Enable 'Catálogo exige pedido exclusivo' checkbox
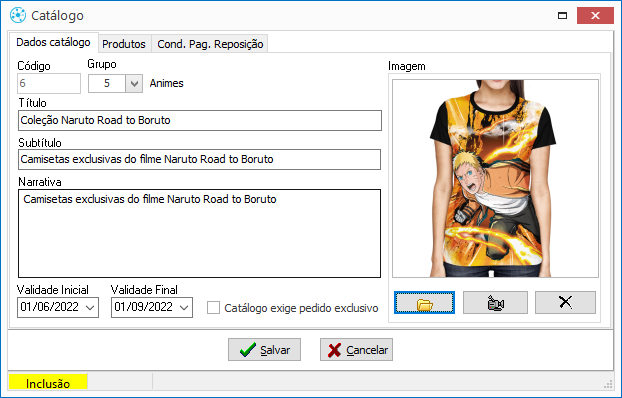The width and height of the screenshot is (622, 398). coord(213,308)
